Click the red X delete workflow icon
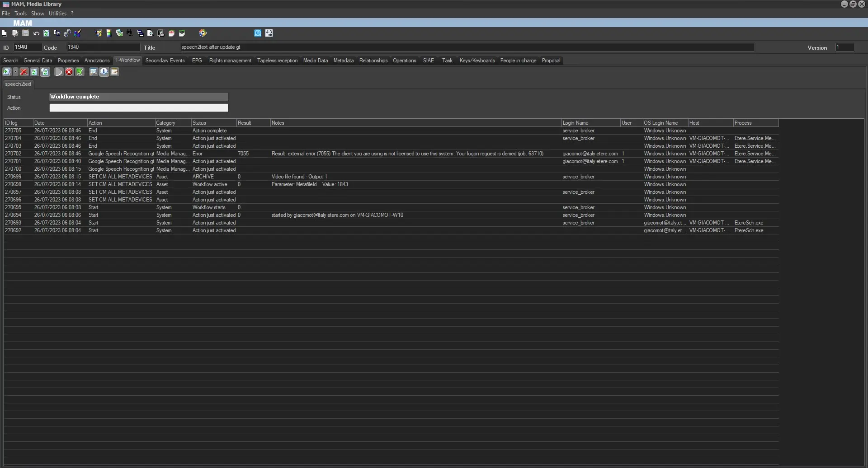The image size is (868, 468). [24, 72]
